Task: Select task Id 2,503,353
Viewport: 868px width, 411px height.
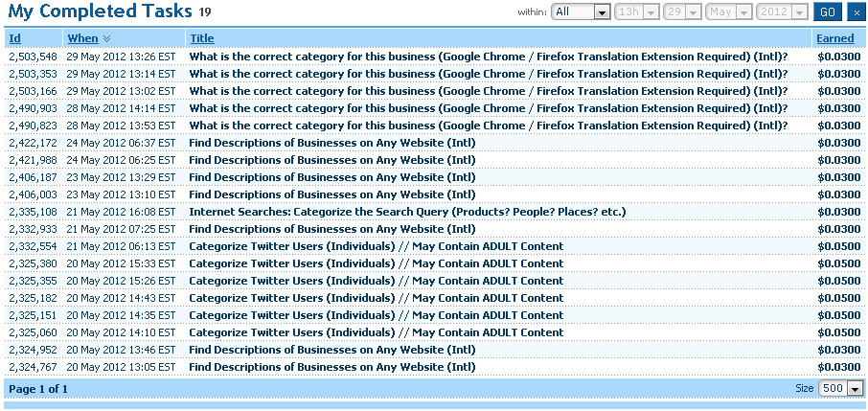Action: coord(33,74)
